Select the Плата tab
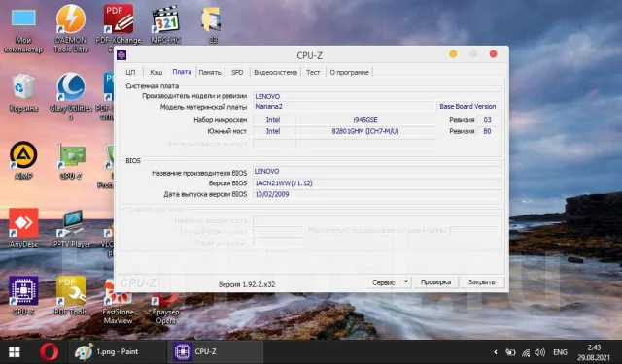This screenshot has width=622, height=364. coord(182,72)
